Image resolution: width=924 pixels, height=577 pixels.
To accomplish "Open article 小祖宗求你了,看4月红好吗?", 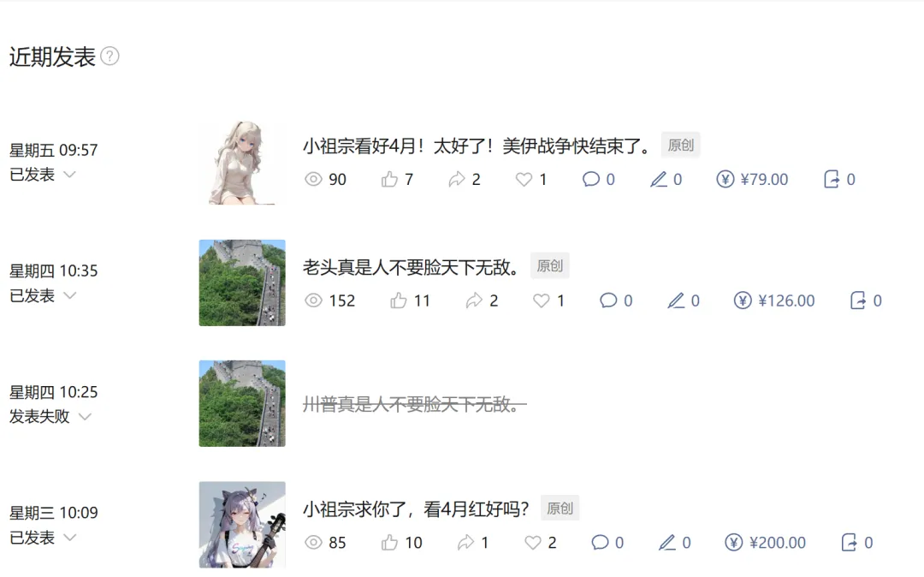I will tap(416, 509).
